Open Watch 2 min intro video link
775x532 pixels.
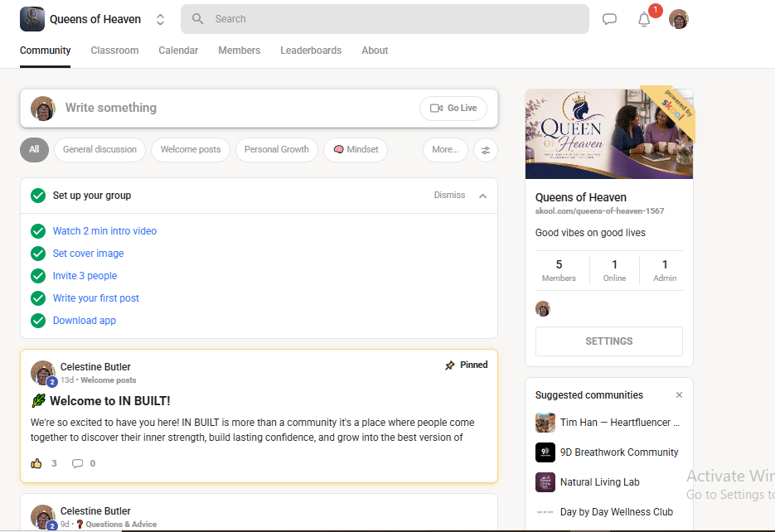(104, 231)
